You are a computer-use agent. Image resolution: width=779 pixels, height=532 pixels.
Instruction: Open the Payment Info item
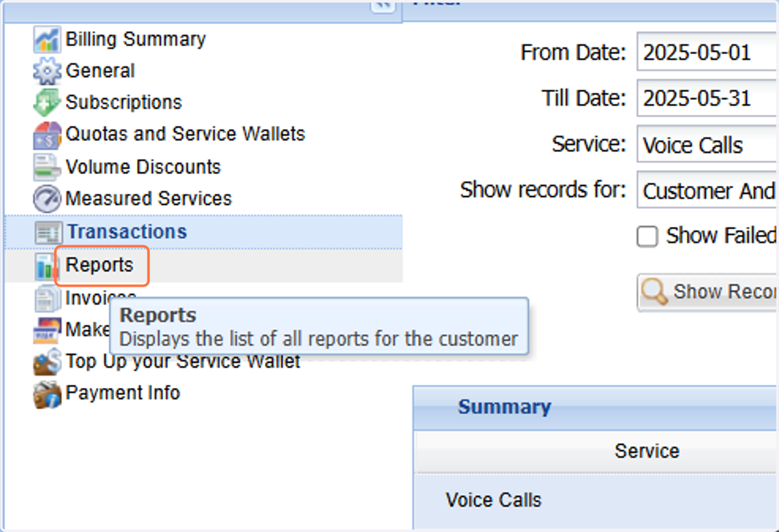point(123,393)
